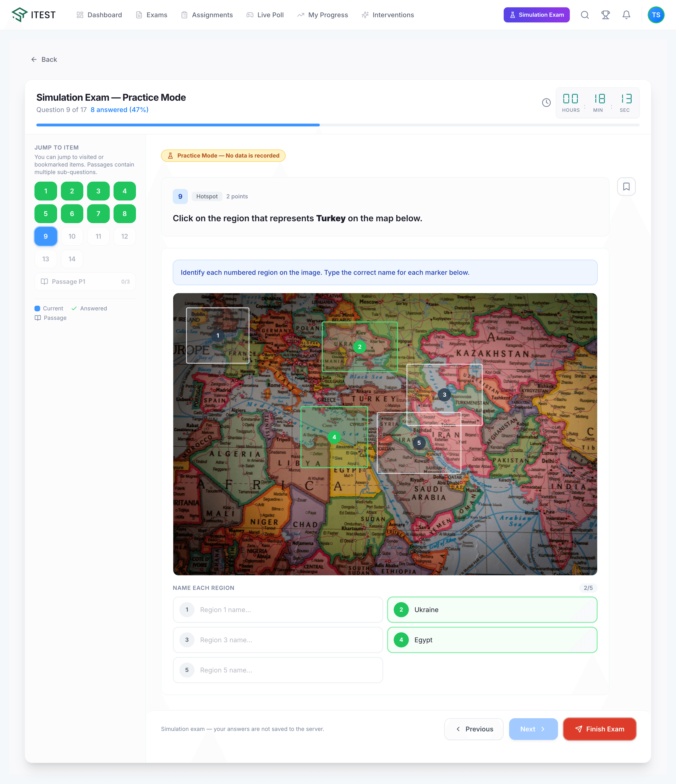Jump to item 6
The image size is (676, 784).
tap(72, 214)
